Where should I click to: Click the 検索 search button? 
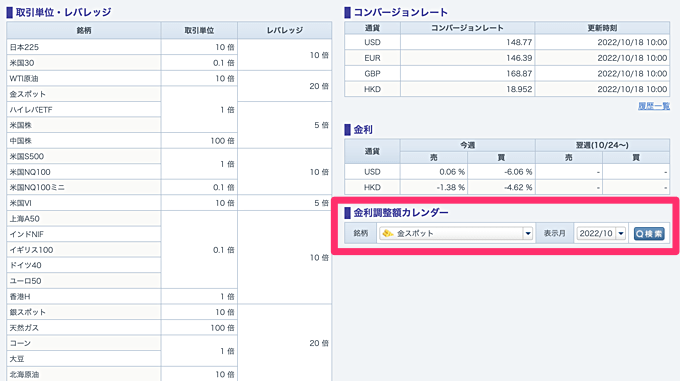tap(649, 234)
